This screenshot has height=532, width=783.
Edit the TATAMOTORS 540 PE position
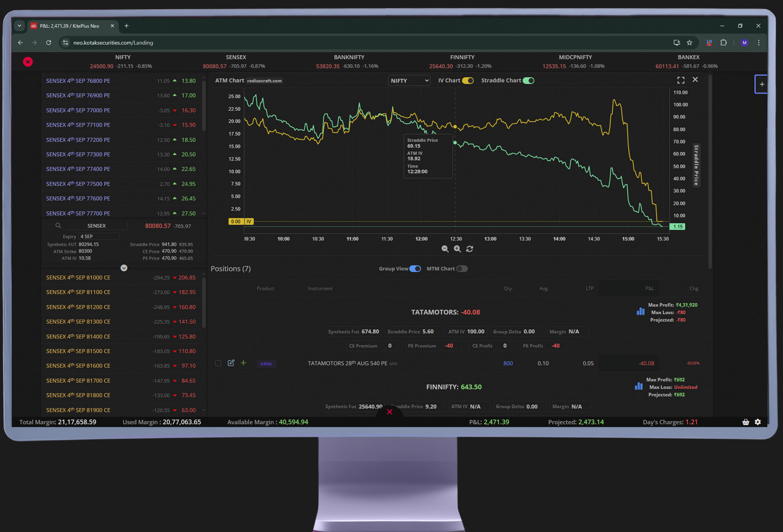pos(231,363)
